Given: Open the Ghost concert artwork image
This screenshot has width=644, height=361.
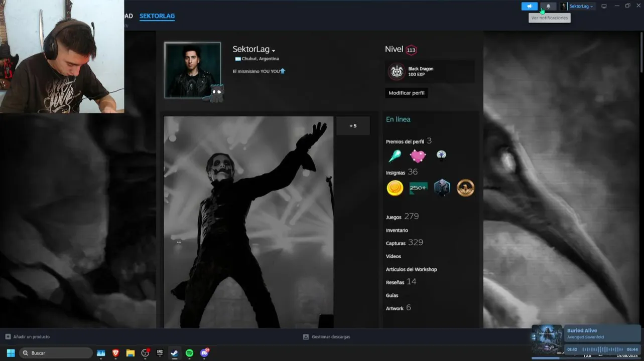Looking at the screenshot, I should pos(248,222).
